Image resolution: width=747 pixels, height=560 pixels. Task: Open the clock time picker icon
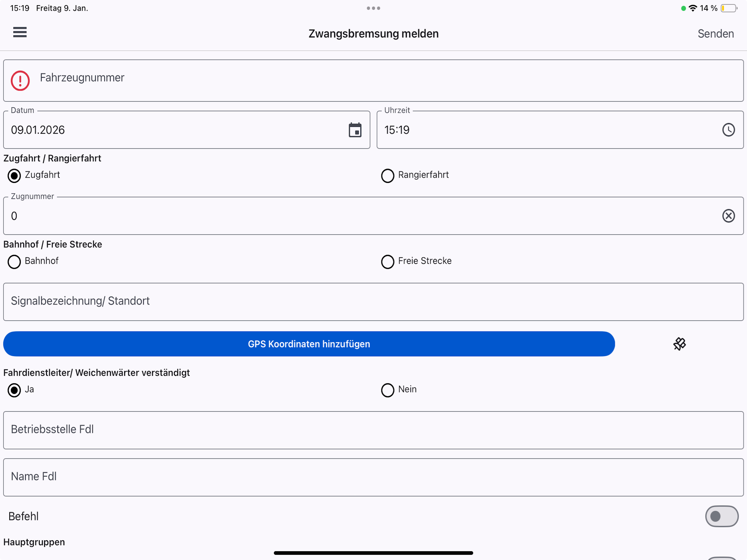[x=728, y=130]
